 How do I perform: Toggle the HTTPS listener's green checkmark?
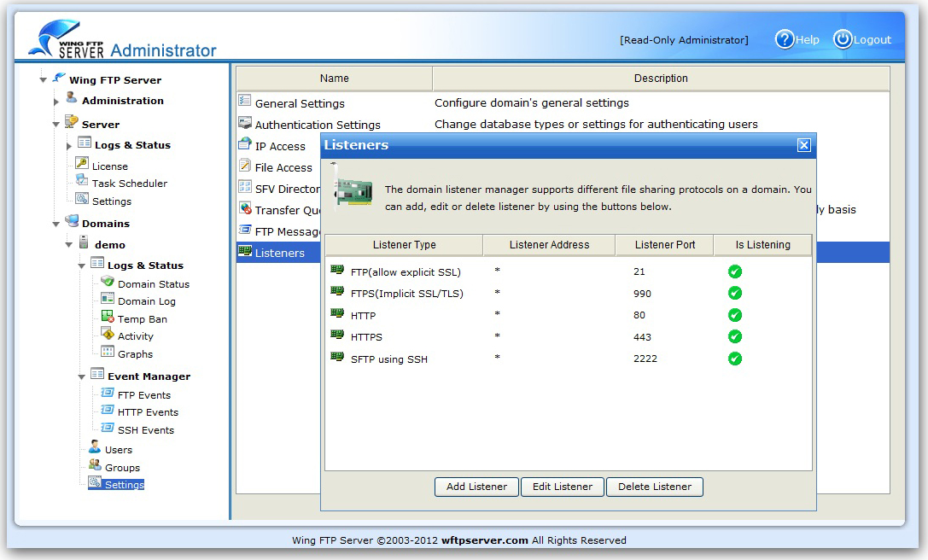[734, 336]
